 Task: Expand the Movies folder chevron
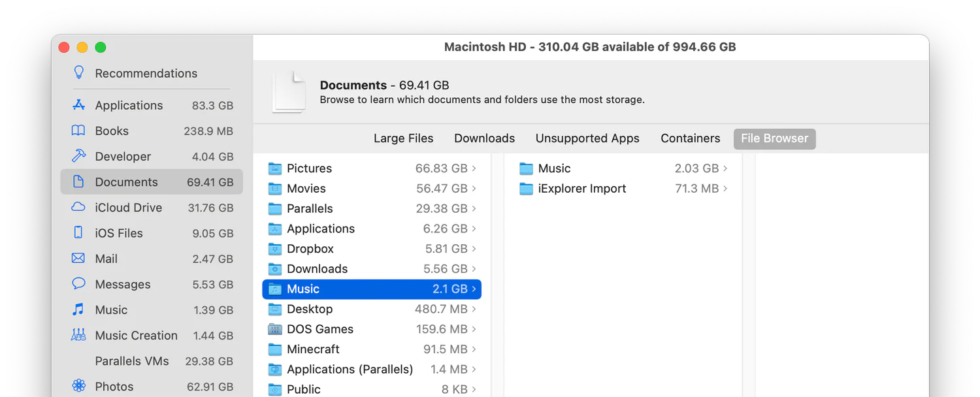474,189
